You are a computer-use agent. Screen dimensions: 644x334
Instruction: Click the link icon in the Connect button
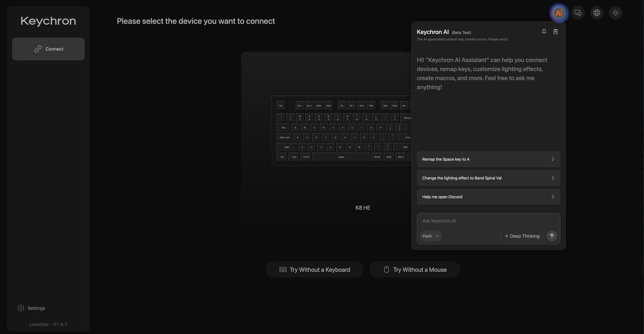coord(38,49)
